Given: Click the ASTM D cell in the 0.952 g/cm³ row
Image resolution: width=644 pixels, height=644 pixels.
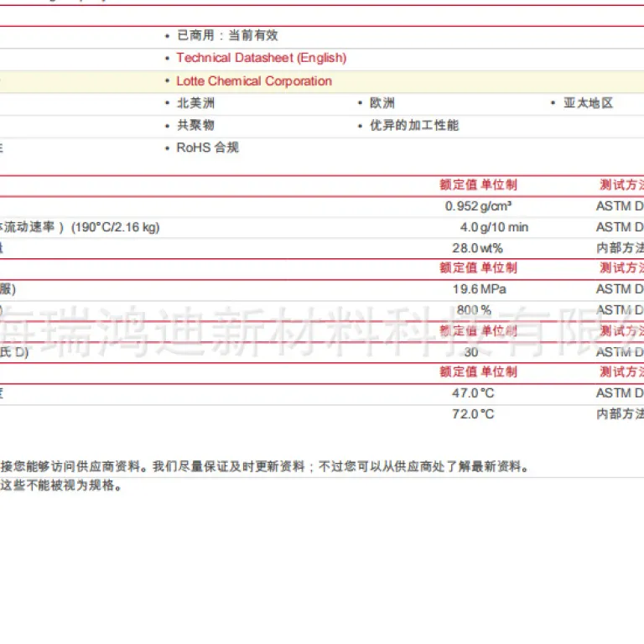Looking at the screenshot, I should tap(621, 206).
